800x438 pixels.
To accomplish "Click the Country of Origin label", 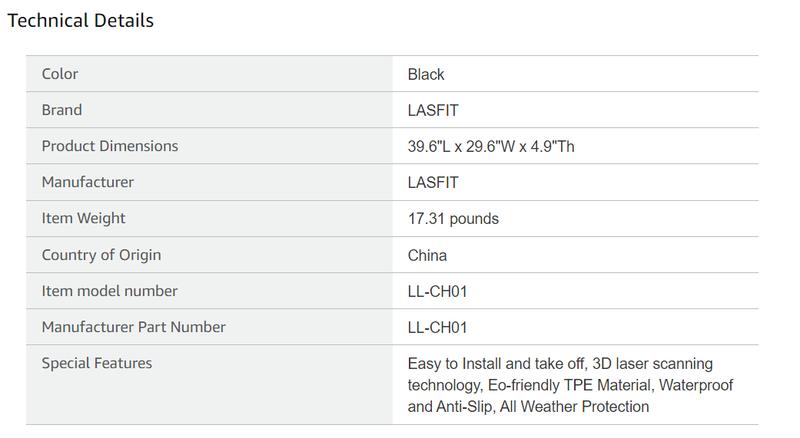I will (x=101, y=255).
